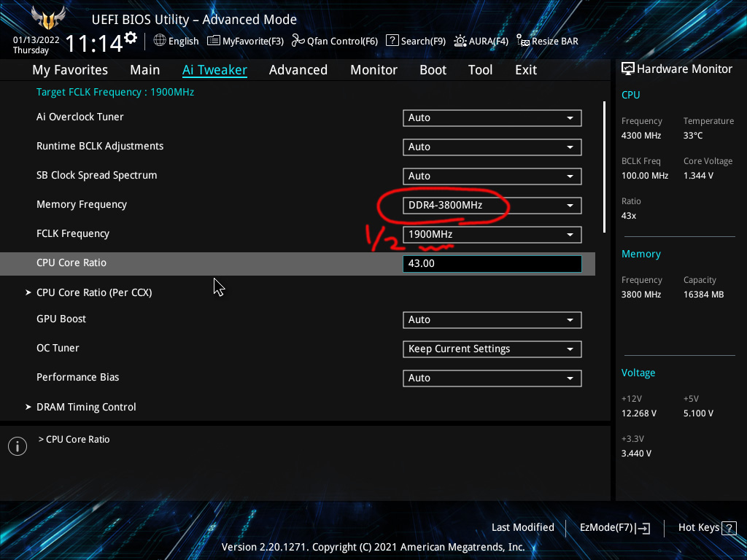Open the Advanced tab
The width and height of the screenshot is (747, 560).
point(298,70)
